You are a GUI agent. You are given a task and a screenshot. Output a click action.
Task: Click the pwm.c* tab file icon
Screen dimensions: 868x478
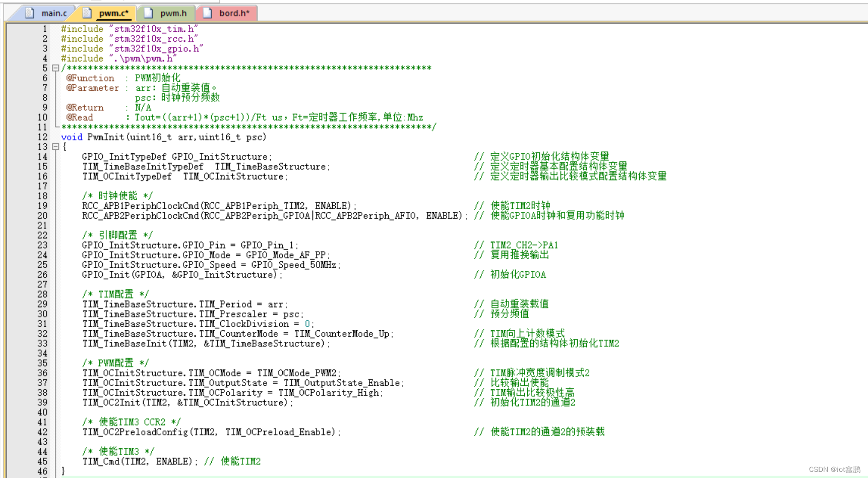(x=87, y=13)
